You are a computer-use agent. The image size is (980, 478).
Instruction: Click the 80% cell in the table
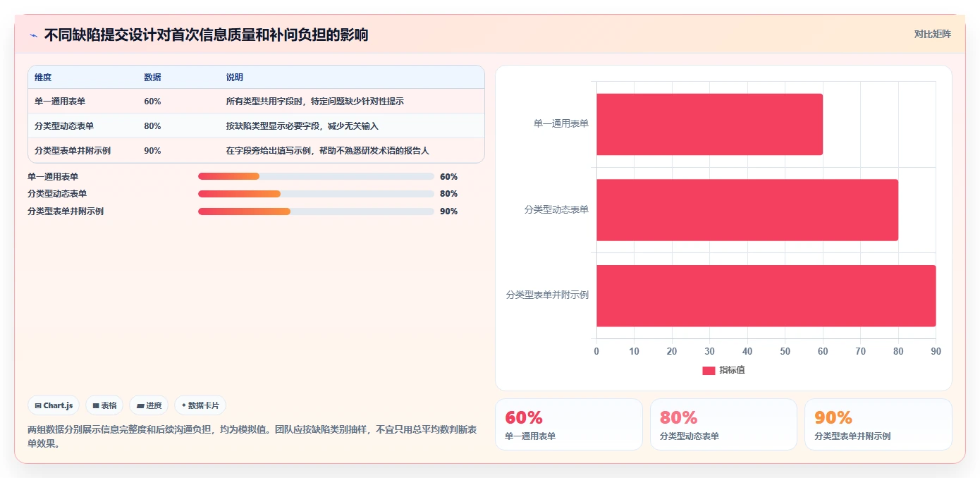coord(152,126)
